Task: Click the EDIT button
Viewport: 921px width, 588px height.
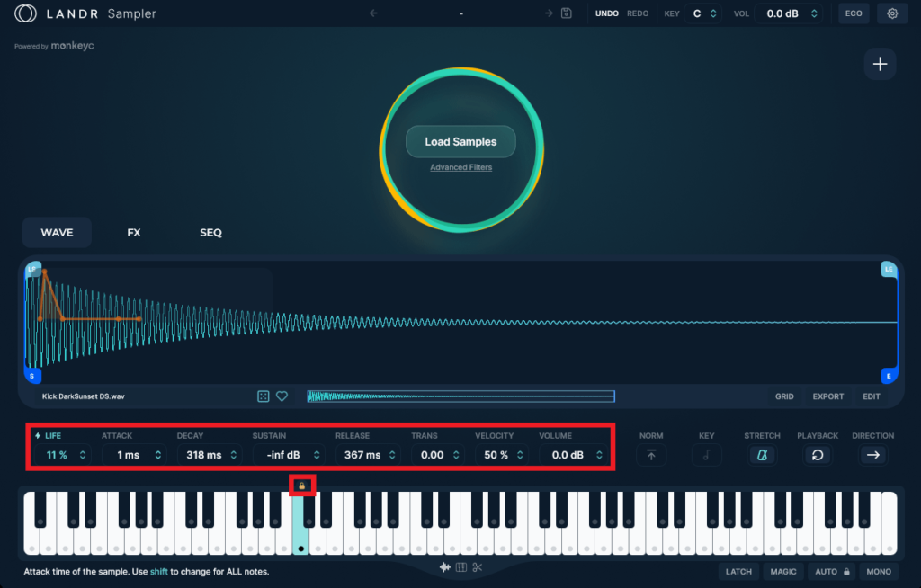Action: [x=872, y=396]
